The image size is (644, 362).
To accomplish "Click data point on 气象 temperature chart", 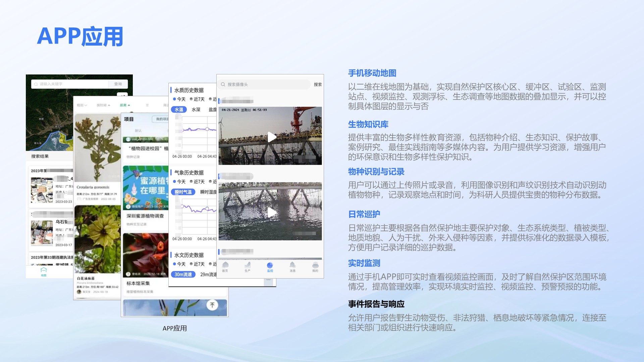I will pos(207,209).
